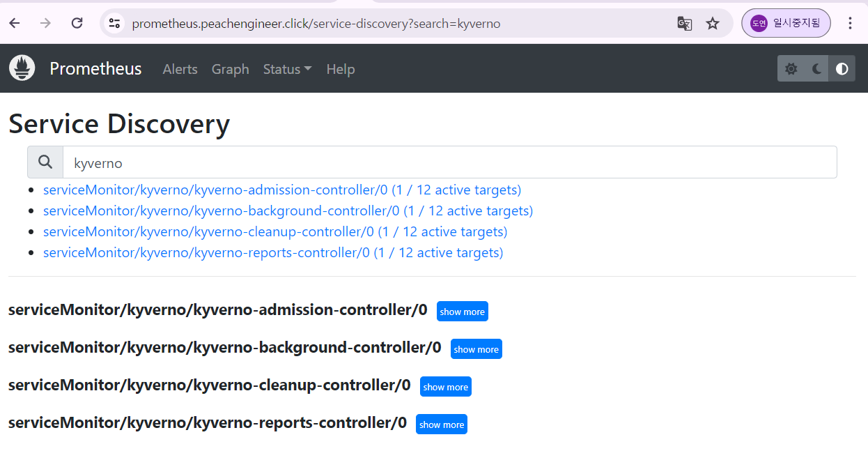The image size is (868, 467).
Task: Open the Alerts page
Action: click(180, 69)
